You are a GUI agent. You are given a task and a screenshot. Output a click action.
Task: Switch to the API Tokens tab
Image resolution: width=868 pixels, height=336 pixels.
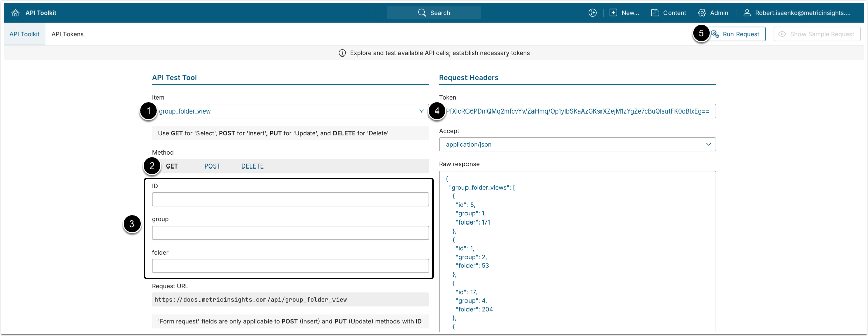point(68,34)
